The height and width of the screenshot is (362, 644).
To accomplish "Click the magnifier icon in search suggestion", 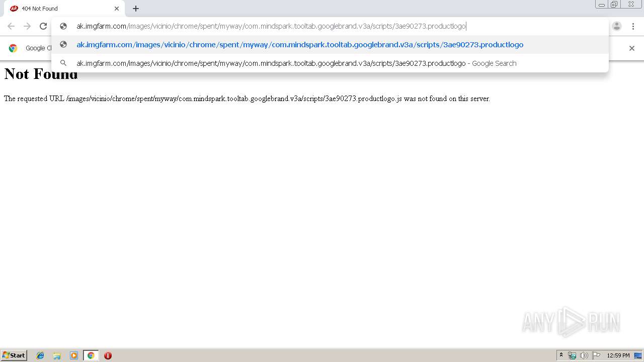I will [x=63, y=63].
